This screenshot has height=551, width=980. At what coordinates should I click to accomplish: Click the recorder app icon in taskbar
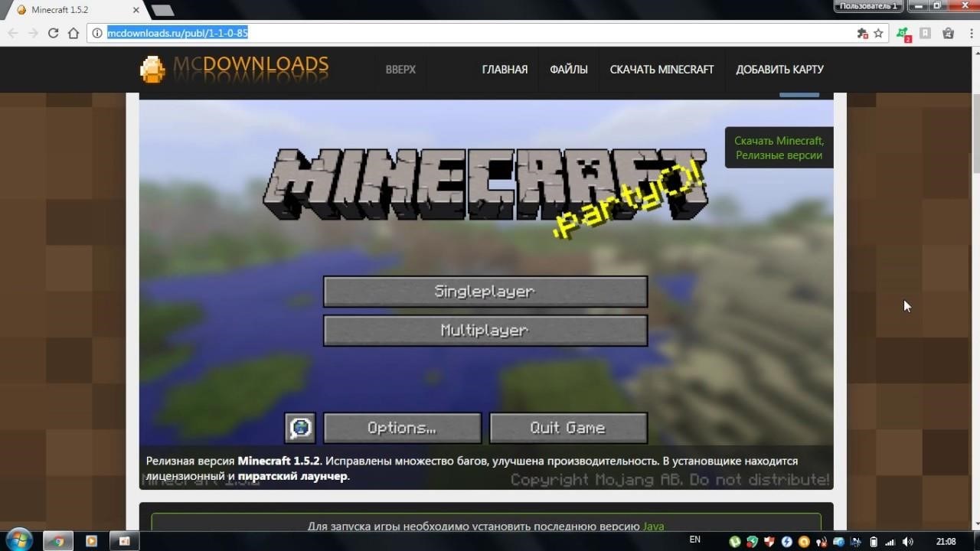tap(124, 540)
